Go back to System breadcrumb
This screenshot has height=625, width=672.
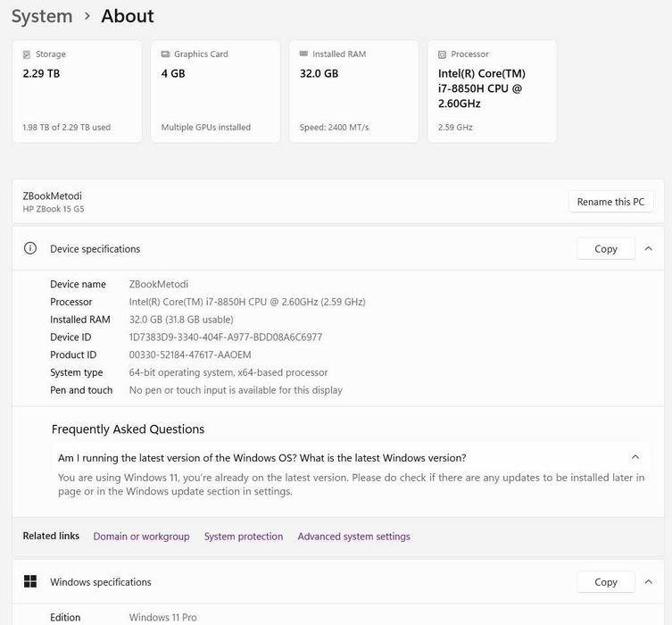pyautogui.click(x=42, y=16)
